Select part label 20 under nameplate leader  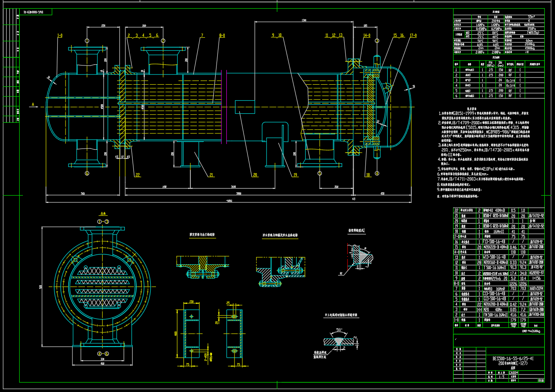[x=255, y=175]
